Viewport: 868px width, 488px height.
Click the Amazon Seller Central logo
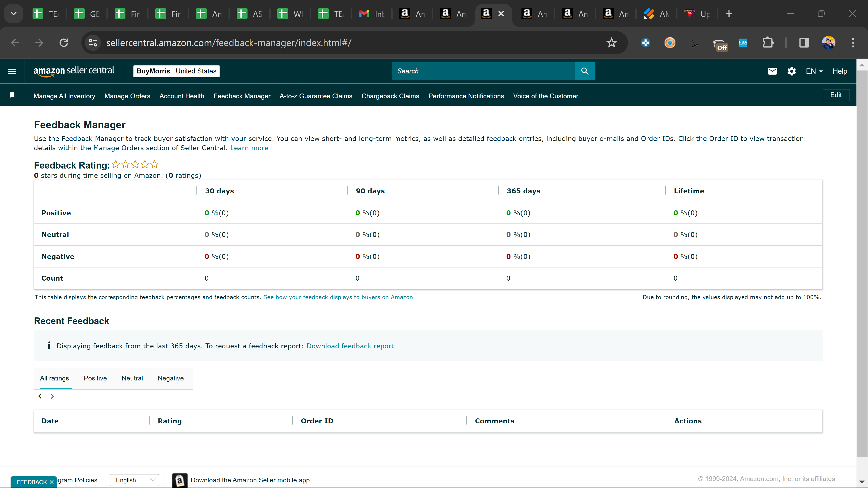point(74,71)
